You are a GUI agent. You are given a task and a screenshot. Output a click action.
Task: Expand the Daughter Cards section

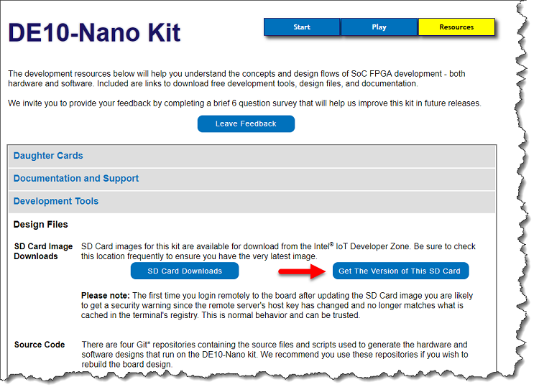pos(48,156)
